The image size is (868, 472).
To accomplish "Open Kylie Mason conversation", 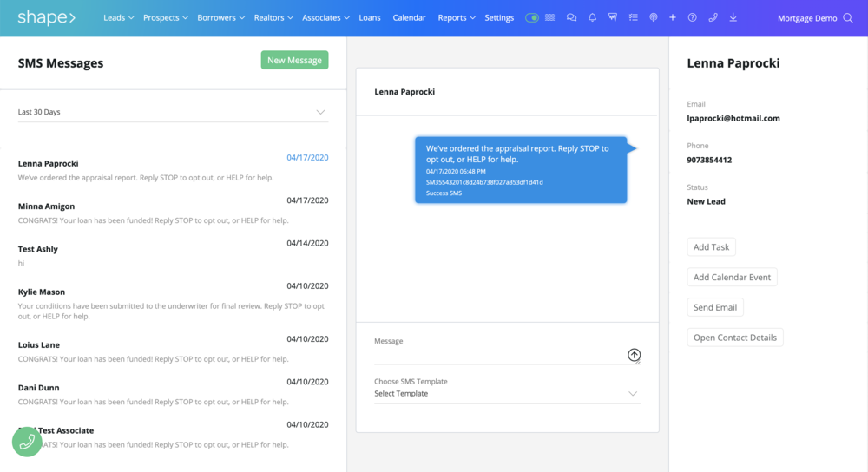I will [173, 303].
